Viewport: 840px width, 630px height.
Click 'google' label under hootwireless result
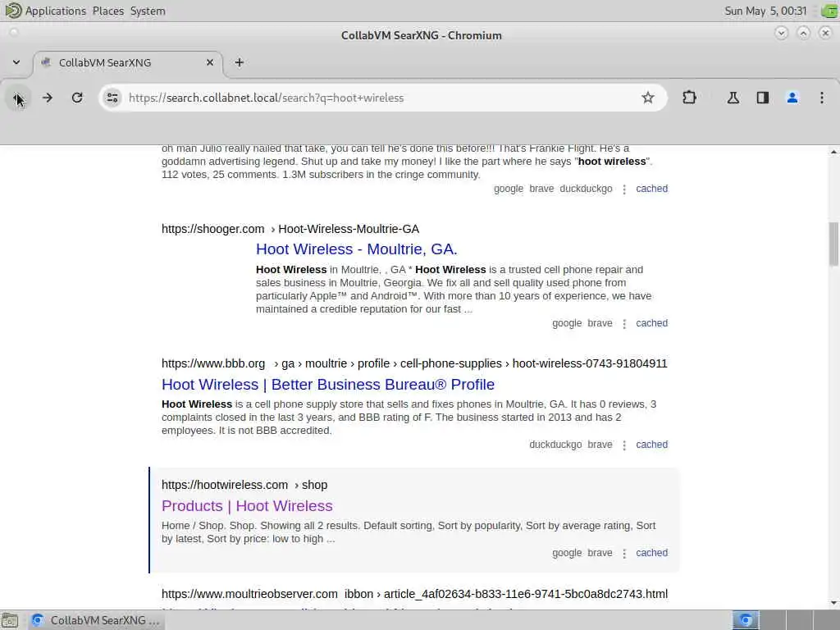pos(567,552)
